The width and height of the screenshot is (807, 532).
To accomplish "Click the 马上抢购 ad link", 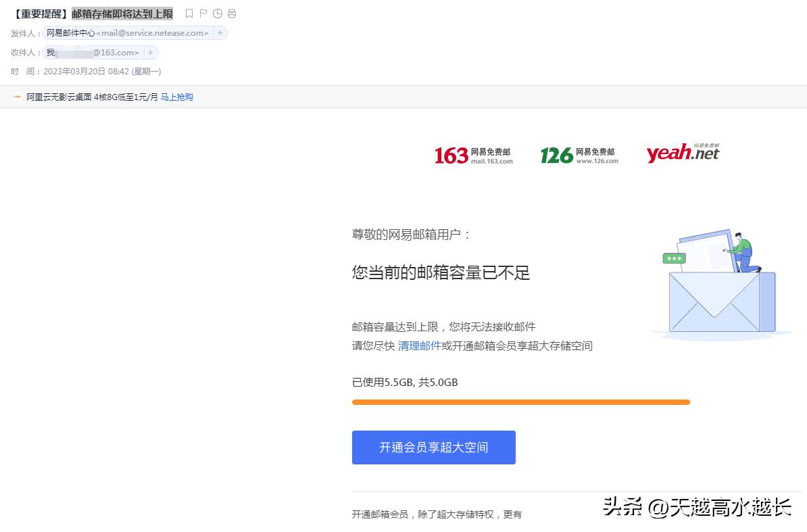I will pyautogui.click(x=178, y=97).
